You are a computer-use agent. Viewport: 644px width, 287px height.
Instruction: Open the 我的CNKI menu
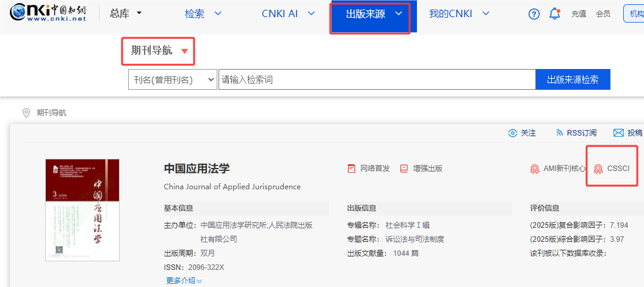(459, 13)
